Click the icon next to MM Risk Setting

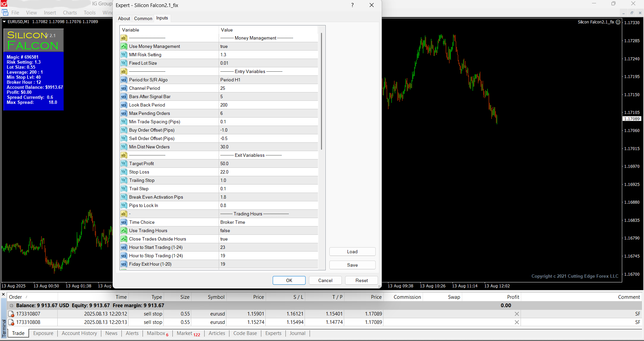click(124, 55)
